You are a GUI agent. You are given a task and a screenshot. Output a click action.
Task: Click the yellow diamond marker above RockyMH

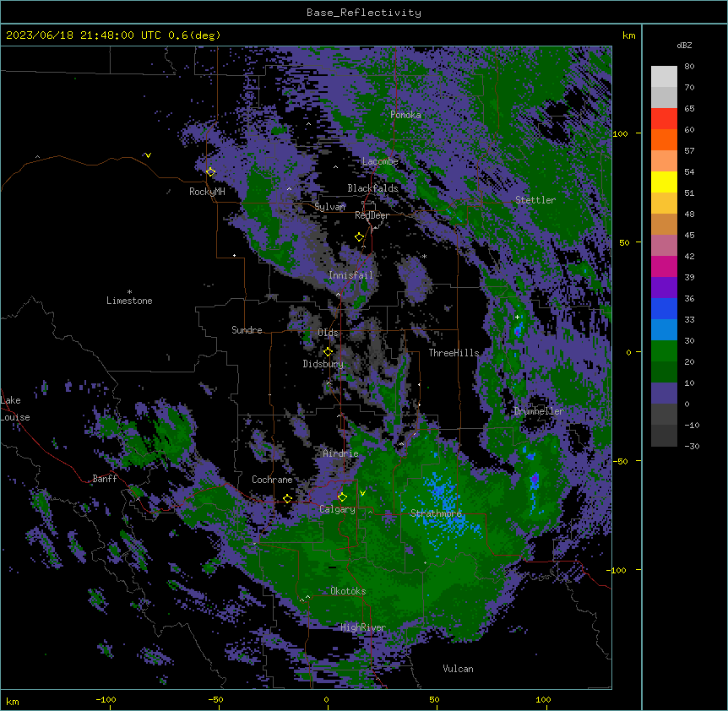point(211,172)
